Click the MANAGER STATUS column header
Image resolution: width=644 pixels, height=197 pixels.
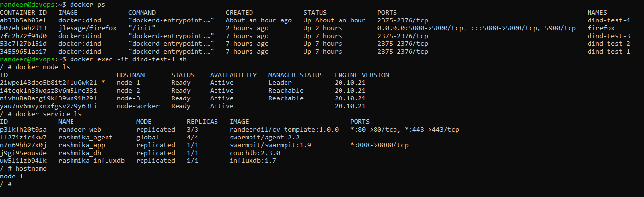(x=296, y=75)
